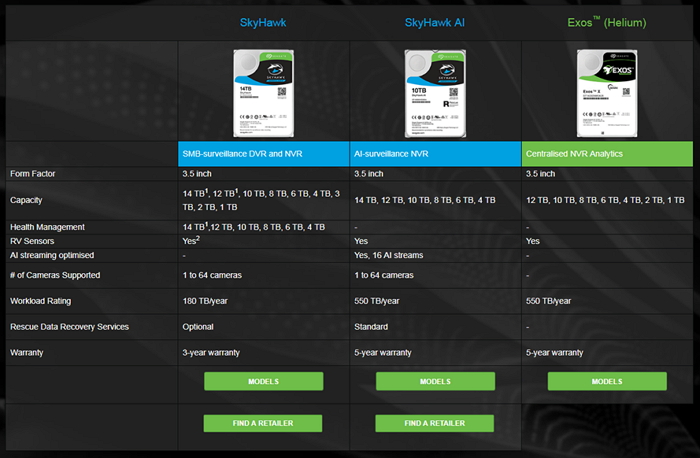This screenshot has width=700, height=458.
Task: Click FIND A RETAILER under SkyHawk AI
Action: click(435, 423)
